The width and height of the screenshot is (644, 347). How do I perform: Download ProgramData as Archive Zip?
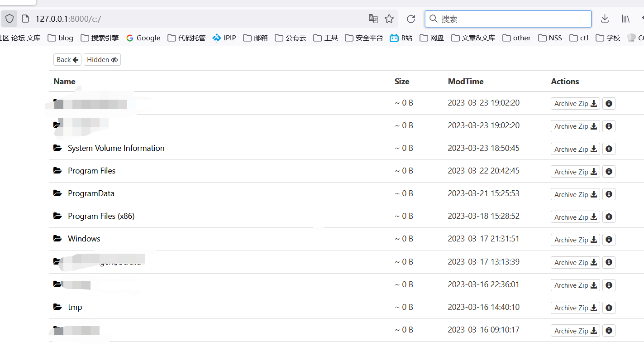click(575, 194)
